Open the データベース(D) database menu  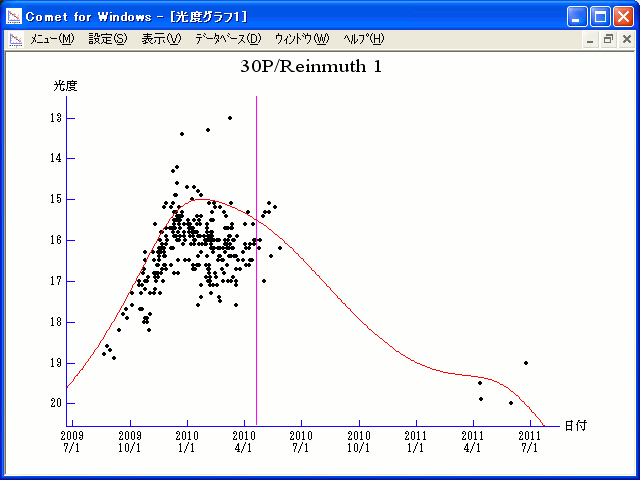(227, 39)
